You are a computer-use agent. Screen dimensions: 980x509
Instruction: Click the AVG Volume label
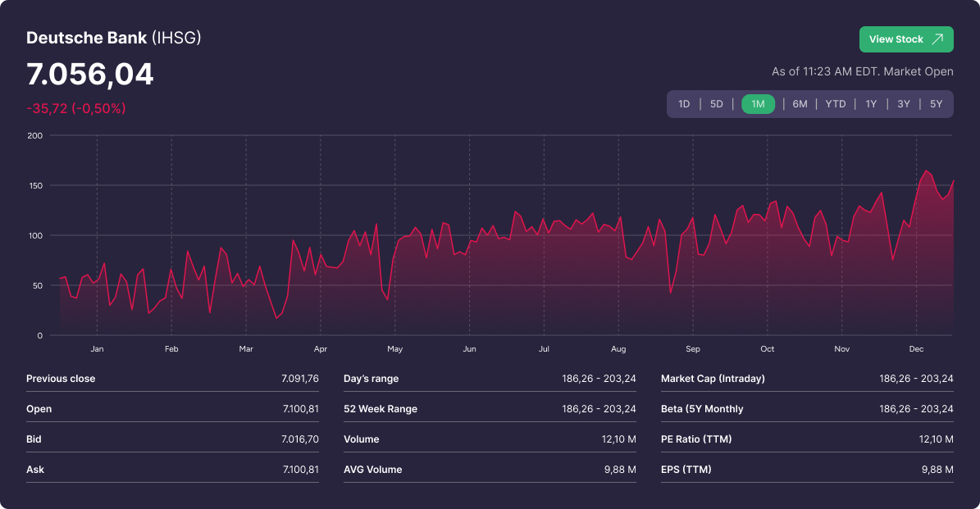tap(372, 470)
